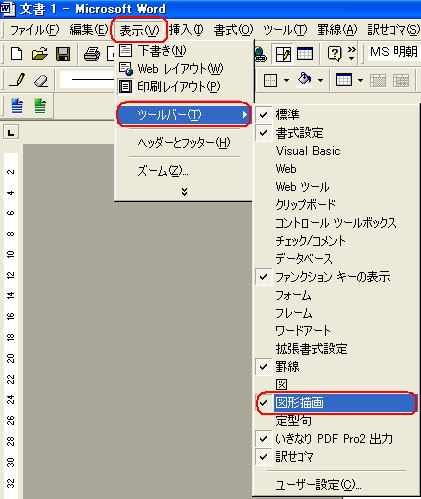Enable the Web toolbar

pos(337,169)
